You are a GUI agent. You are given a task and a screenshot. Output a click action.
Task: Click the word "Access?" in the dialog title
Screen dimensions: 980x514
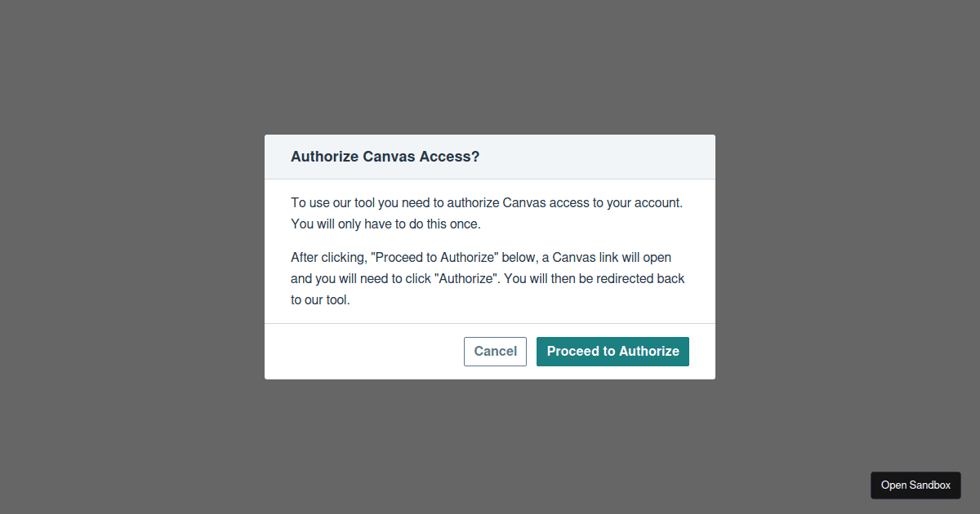click(x=449, y=157)
